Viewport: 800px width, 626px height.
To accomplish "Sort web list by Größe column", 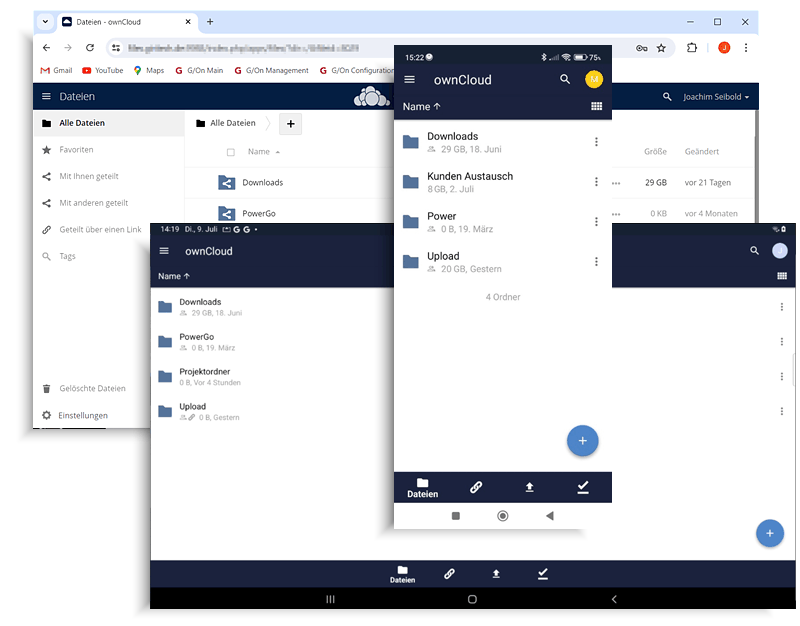I will coord(655,152).
